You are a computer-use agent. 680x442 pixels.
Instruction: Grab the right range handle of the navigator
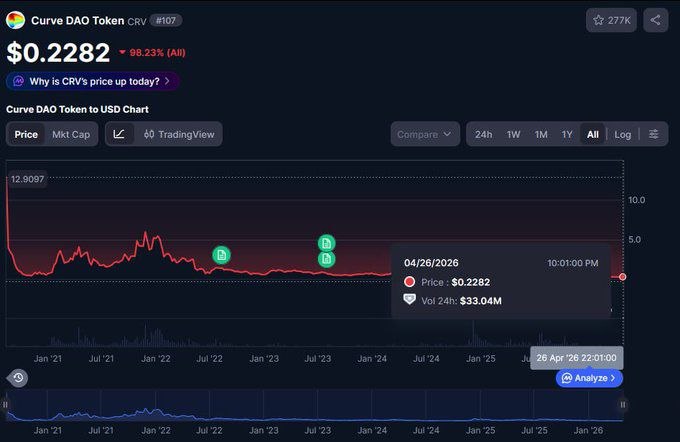coord(623,405)
